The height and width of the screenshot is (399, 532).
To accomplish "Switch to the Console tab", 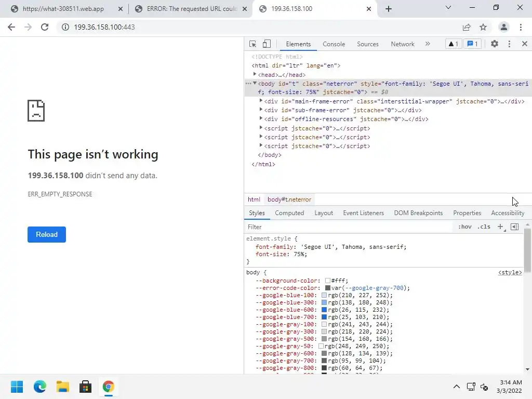I will [x=334, y=44].
